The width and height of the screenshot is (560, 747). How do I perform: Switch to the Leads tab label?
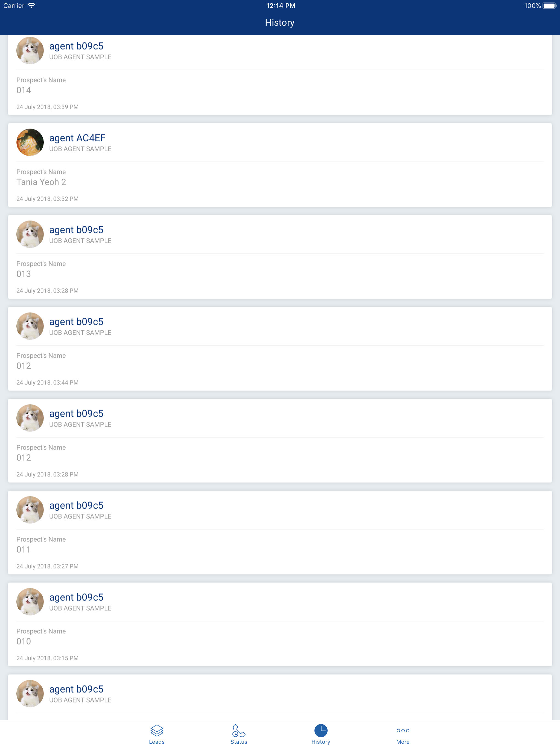[x=157, y=742]
